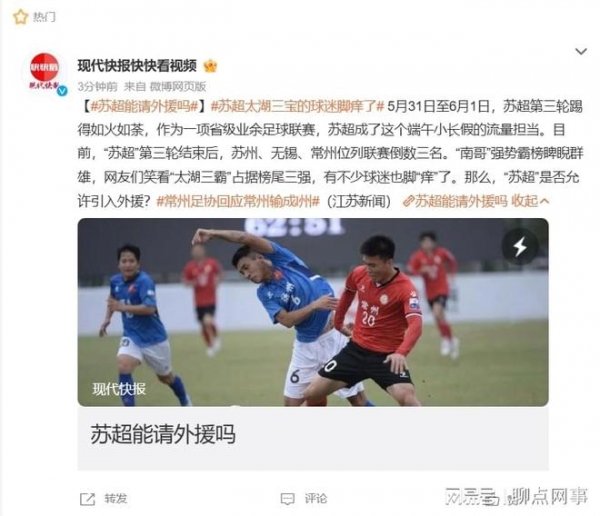Play the football match video thumbnail
The image size is (600, 516).
coord(313,312)
